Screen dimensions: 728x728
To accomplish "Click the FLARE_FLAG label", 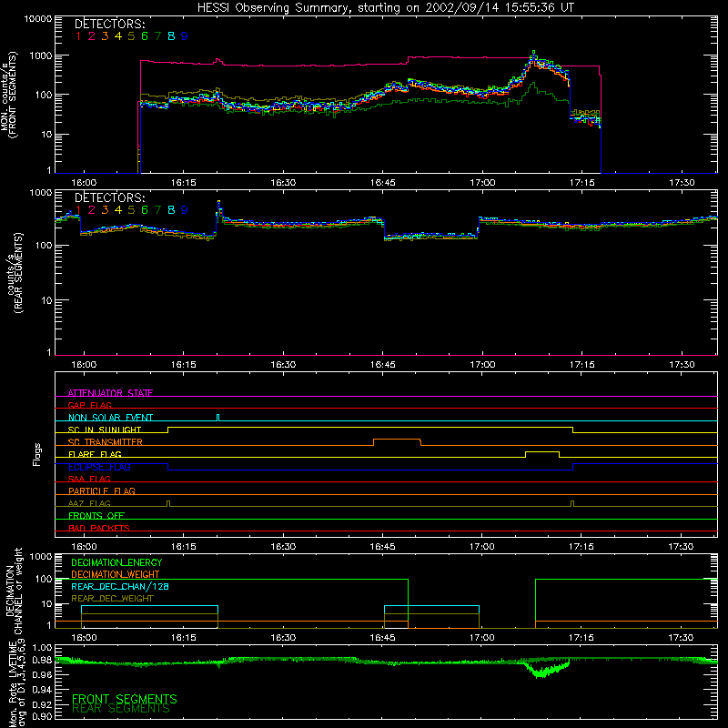I will coord(95,454).
